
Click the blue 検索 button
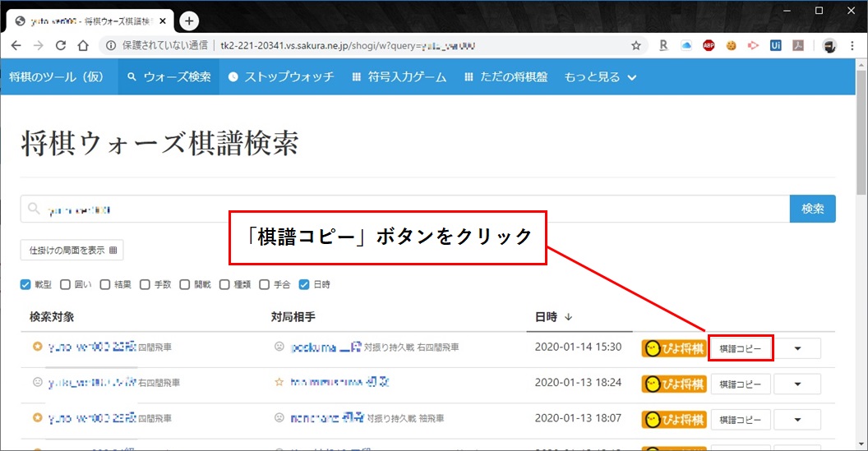pos(813,209)
